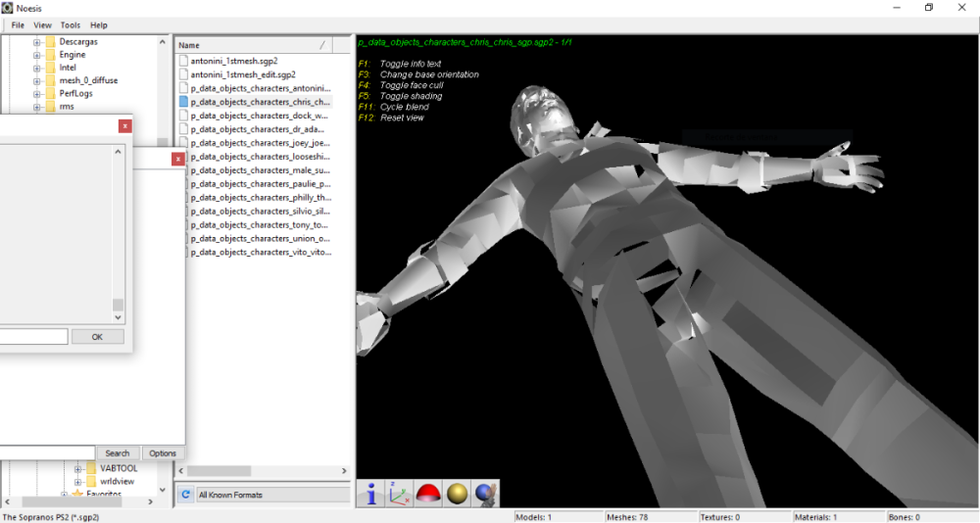Expand the Engine folder in tree
The width and height of the screenshot is (980, 523).
click(x=37, y=55)
